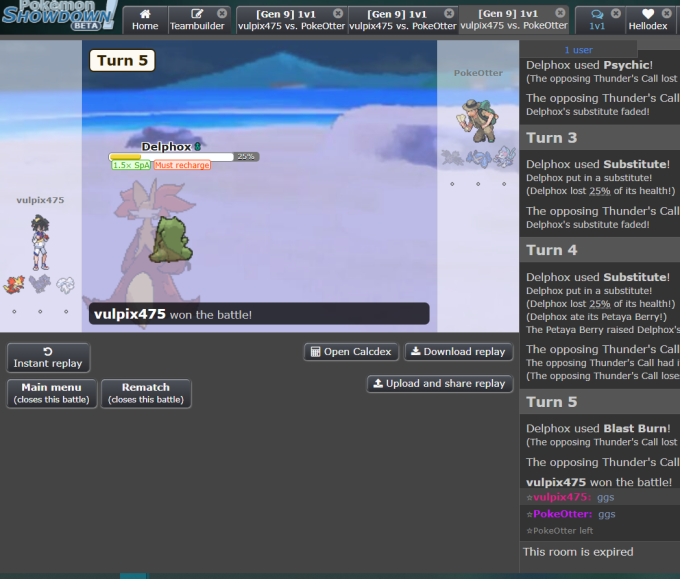Open the first Gen 9 1v1 battle tab
This screenshot has width=680, height=579.
[x=291, y=20]
